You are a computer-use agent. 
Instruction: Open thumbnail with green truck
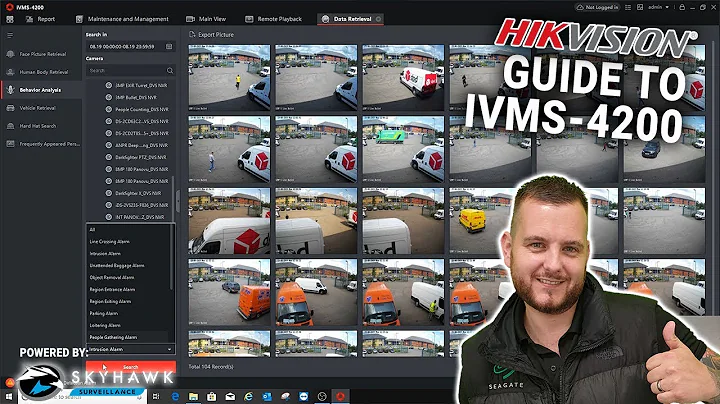403,149
